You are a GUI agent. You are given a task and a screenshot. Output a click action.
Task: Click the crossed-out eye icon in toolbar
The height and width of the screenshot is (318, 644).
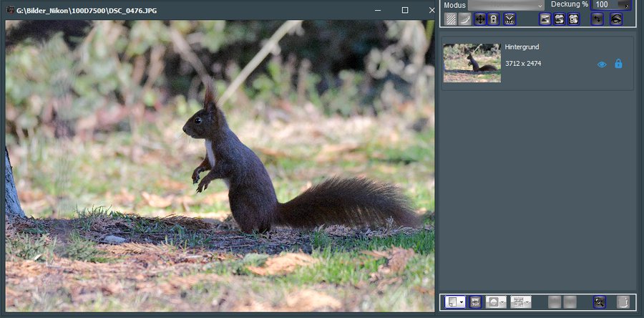pos(615,19)
